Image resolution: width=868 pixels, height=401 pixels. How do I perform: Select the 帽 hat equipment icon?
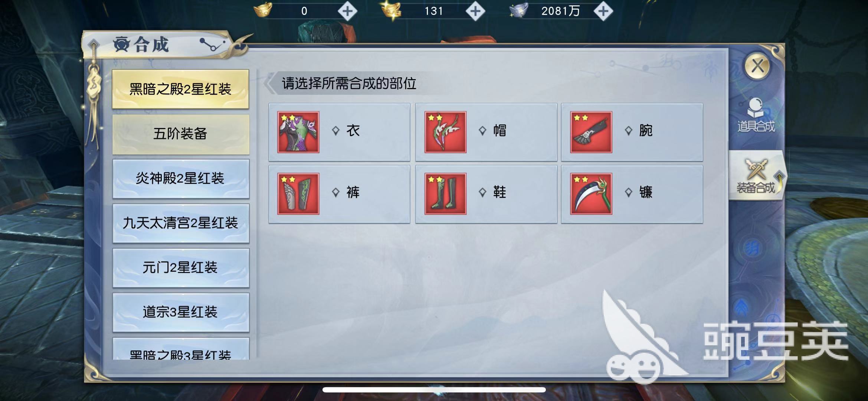coord(445,132)
